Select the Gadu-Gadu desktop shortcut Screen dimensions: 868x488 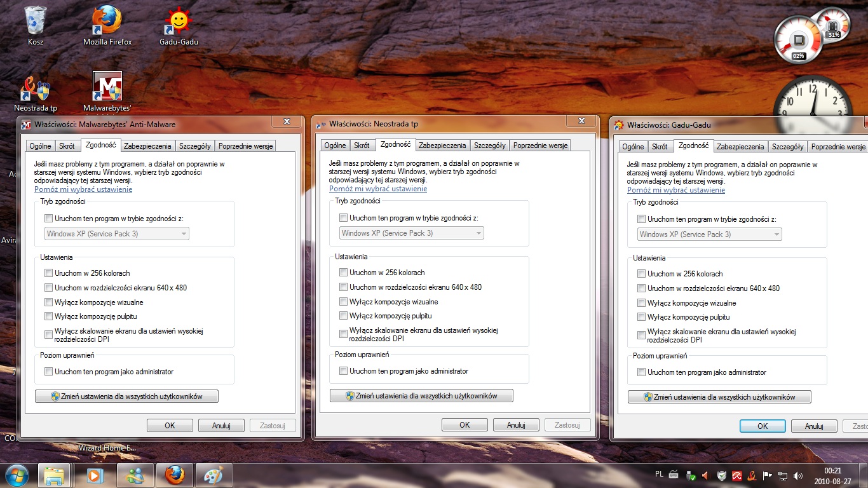point(179,25)
